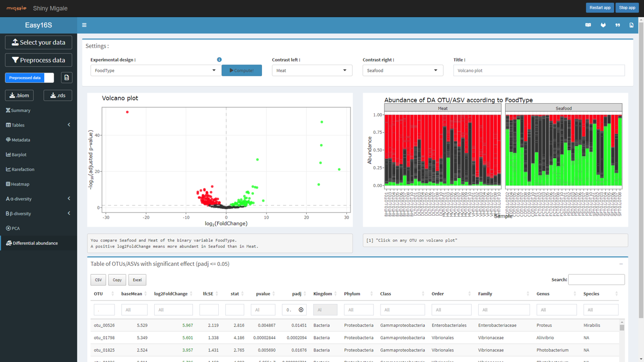Open the Heatmap sidebar item
The height and width of the screenshot is (362, 644).
[x=20, y=184]
